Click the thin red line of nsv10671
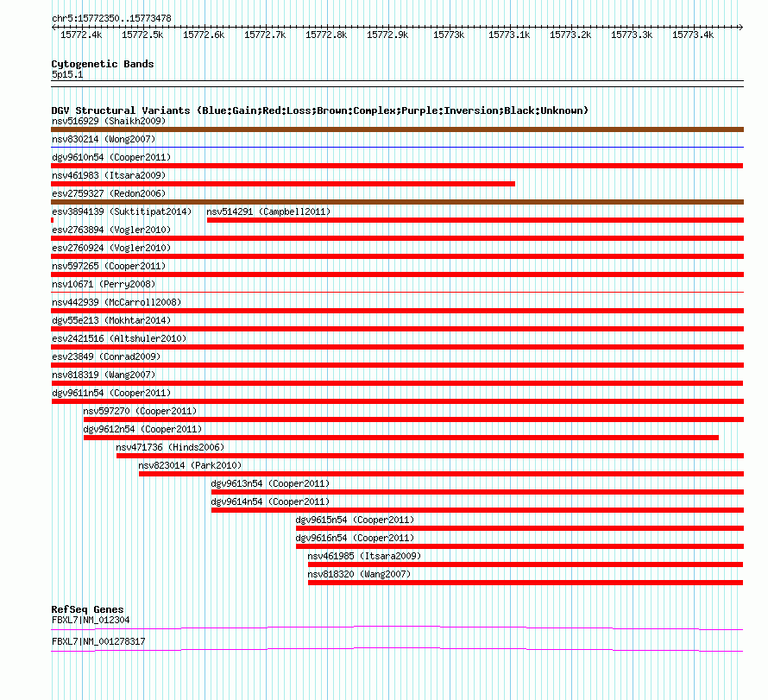This screenshot has width=768, height=700. [397, 293]
